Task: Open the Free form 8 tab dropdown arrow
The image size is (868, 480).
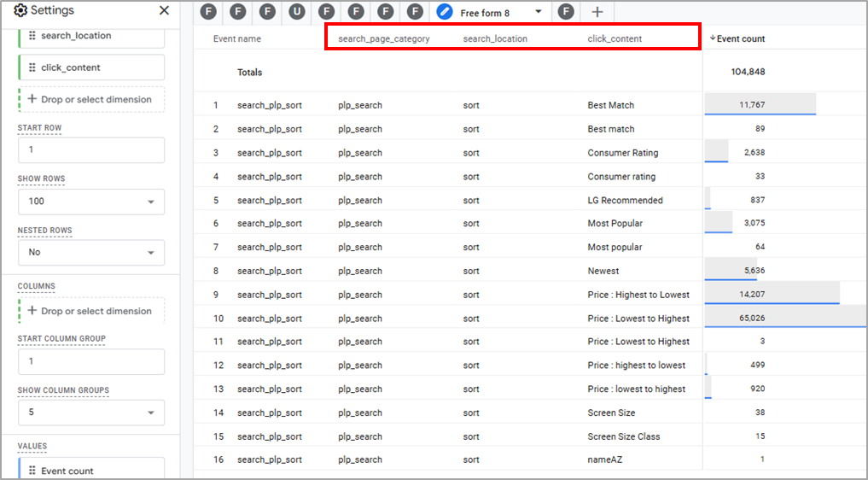Action: tap(538, 12)
